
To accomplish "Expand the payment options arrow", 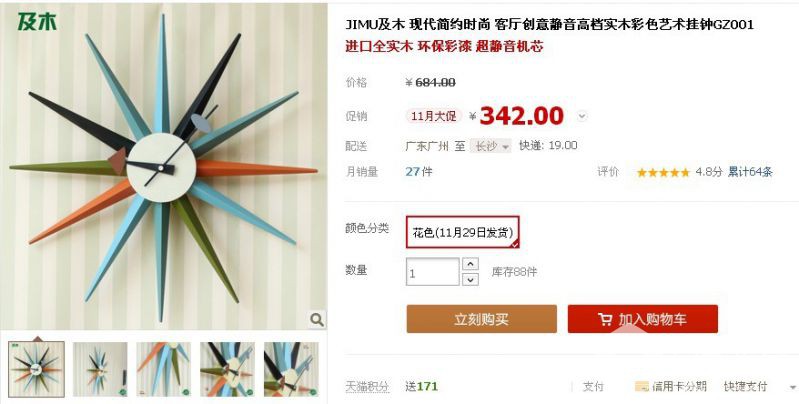I will [793, 387].
